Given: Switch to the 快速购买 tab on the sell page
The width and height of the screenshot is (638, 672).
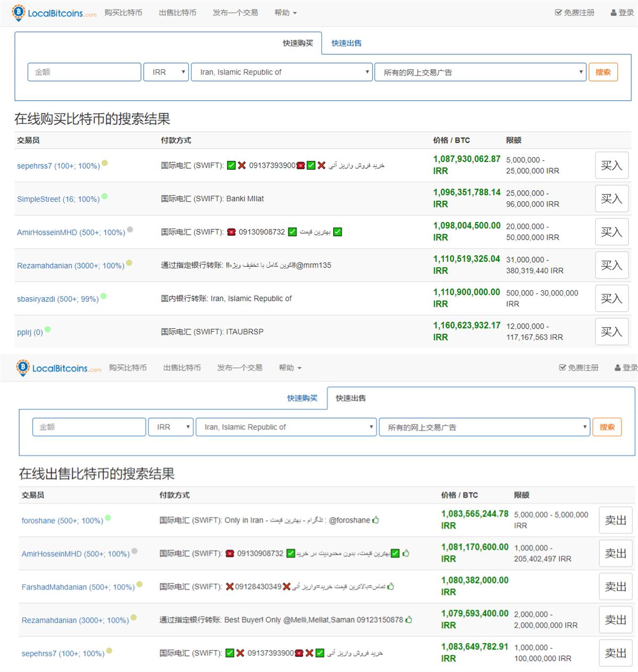Looking at the screenshot, I should point(302,398).
